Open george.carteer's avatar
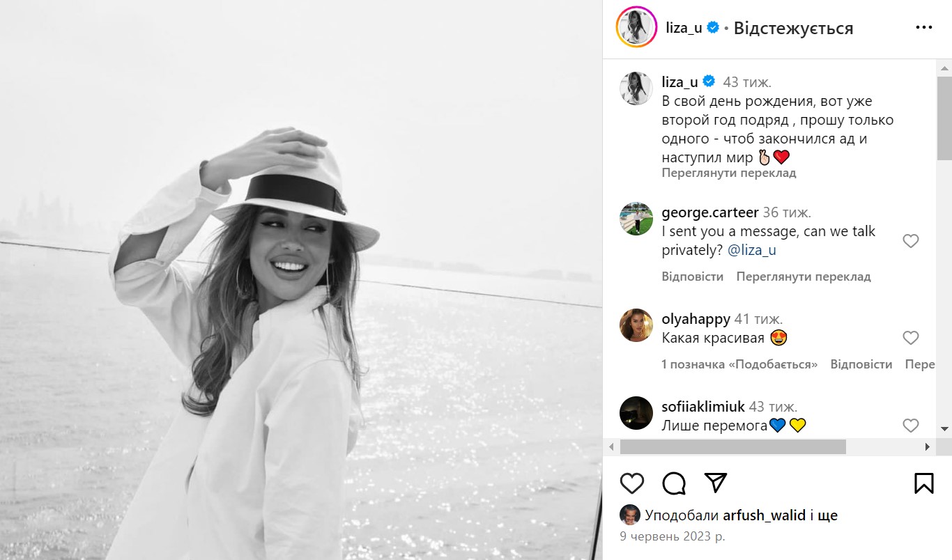This screenshot has height=560, width=952. click(636, 219)
